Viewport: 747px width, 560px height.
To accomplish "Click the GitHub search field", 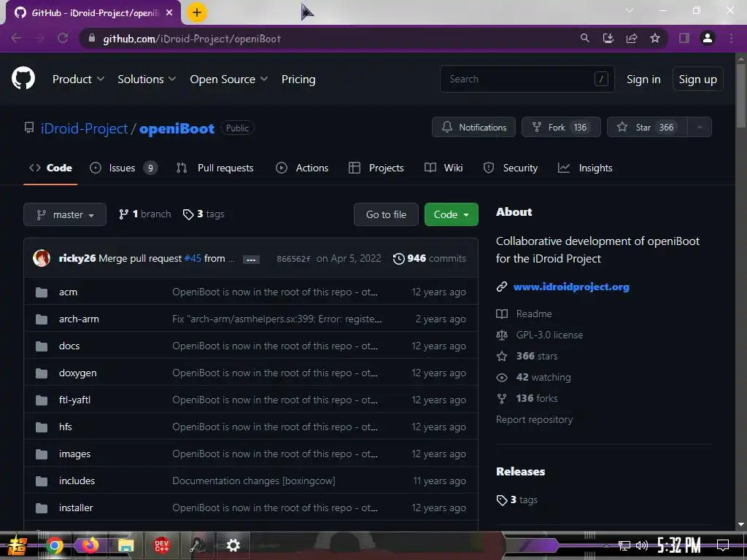I will click(x=527, y=79).
